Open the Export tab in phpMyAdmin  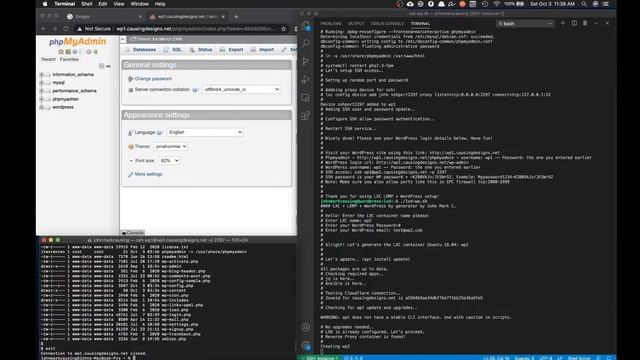231,49
